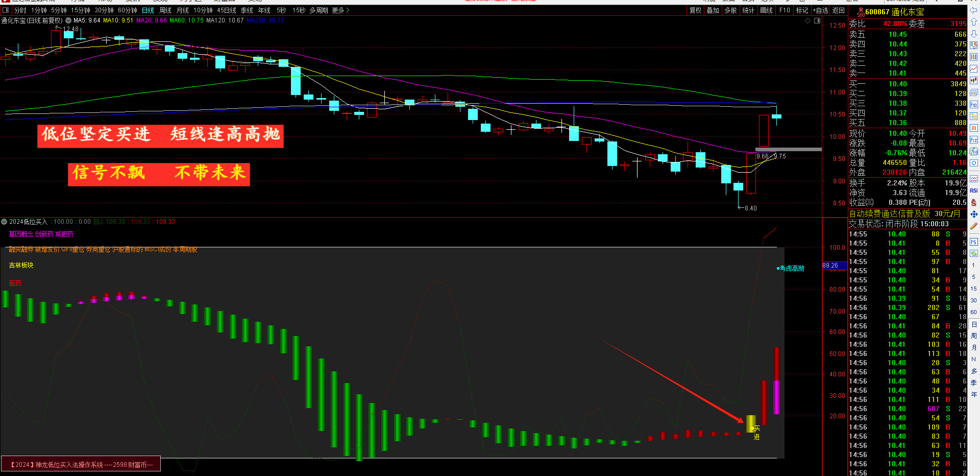
Task: Click the 【2024】神龙低位买入法操作系统 label
Action: coord(81,464)
